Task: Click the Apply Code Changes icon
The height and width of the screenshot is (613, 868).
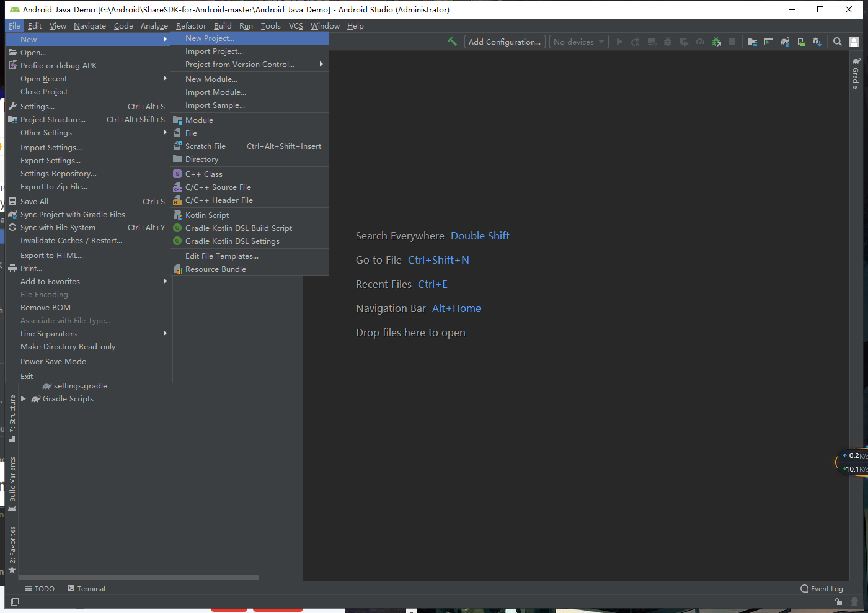Action: coord(652,42)
